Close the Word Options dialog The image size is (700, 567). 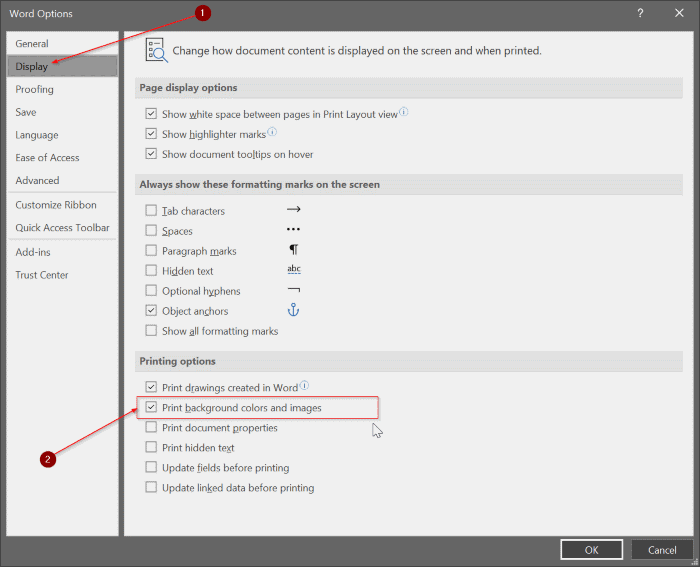(x=679, y=13)
